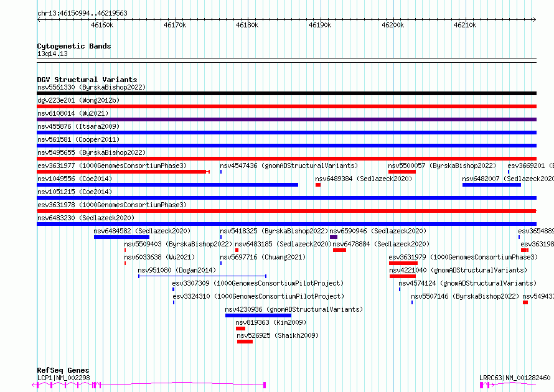554x392 pixels.
Task: Select the red bar under nsv6478884
Action: pyautogui.click(x=339, y=250)
